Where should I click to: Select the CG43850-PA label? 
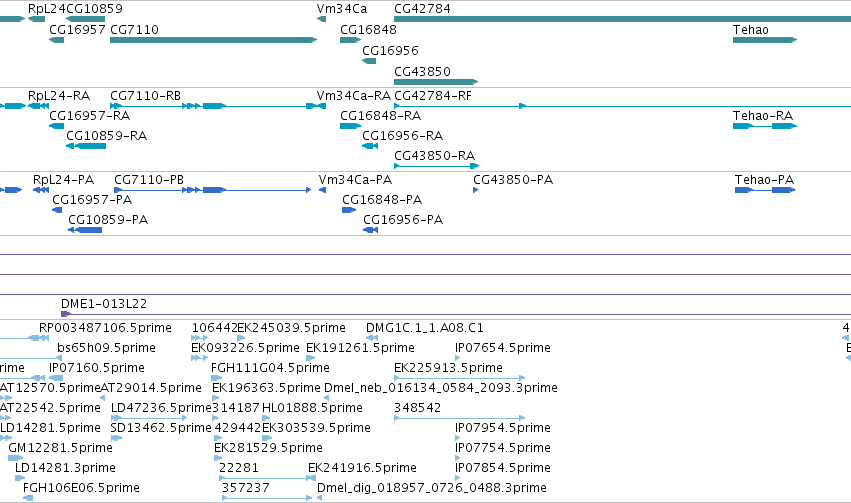tap(513, 180)
